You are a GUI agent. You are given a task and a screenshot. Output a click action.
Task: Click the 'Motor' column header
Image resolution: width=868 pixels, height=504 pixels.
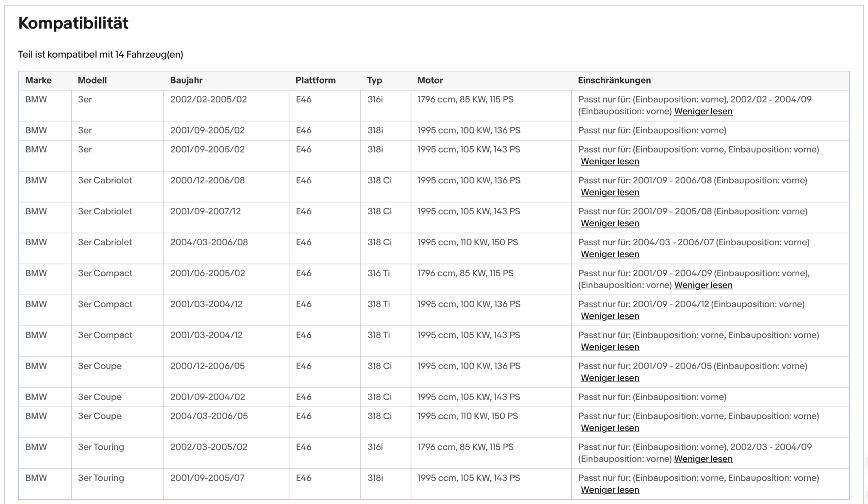point(430,80)
